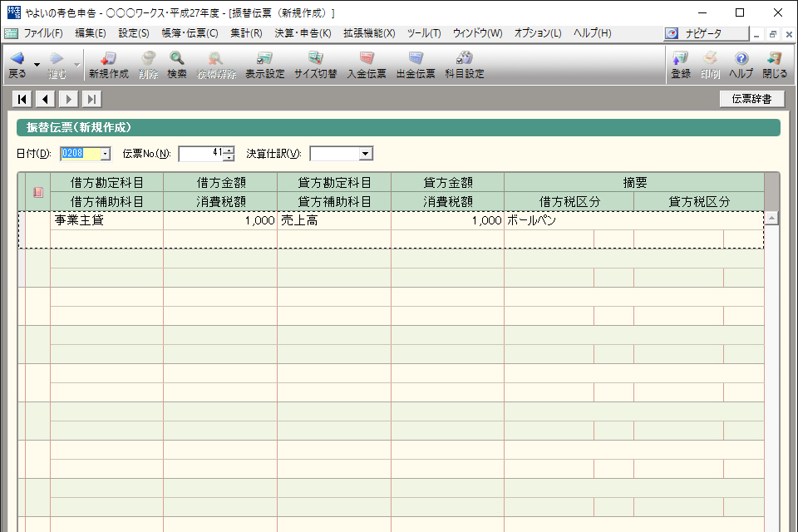This screenshot has width=798, height=532.
Task: Open the 決算・申告(K) menu
Action: coord(303,33)
